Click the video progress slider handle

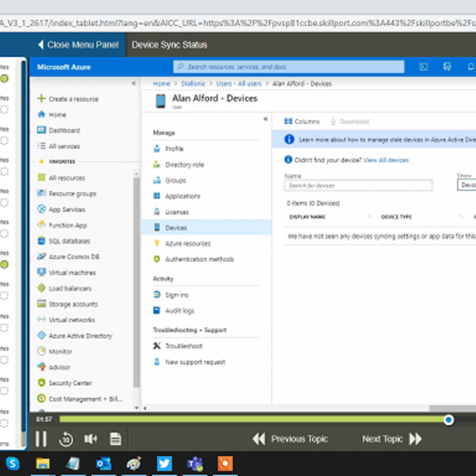tap(449, 420)
